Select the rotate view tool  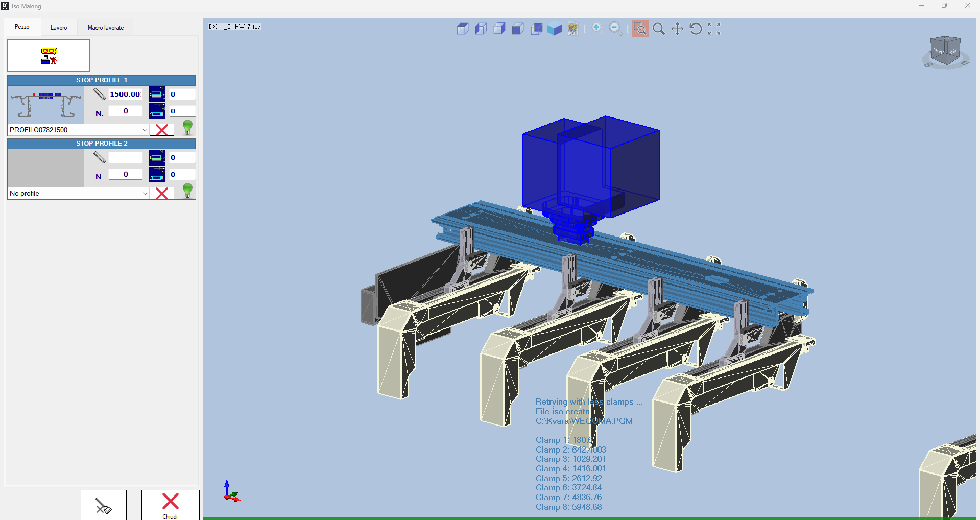pos(696,29)
